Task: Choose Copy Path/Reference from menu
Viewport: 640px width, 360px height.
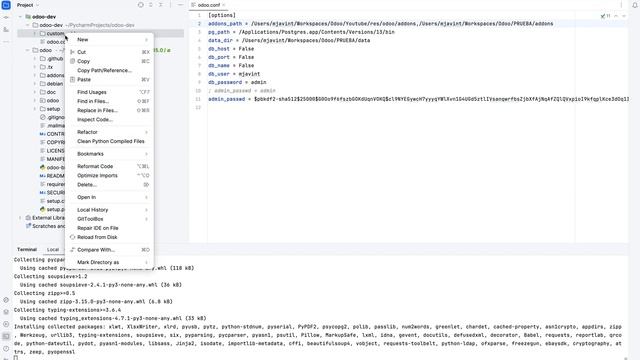Action: click(x=109, y=70)
